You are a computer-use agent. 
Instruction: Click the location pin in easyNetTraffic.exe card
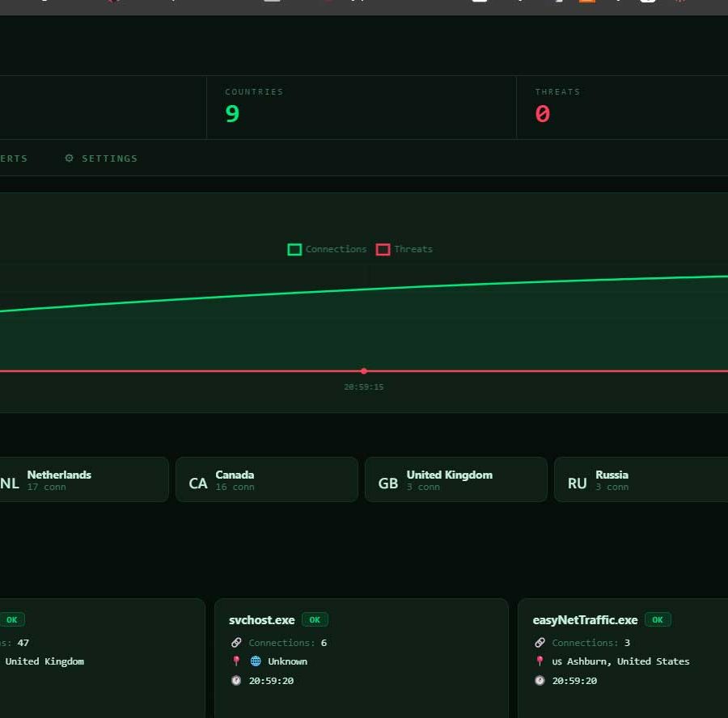540,661
